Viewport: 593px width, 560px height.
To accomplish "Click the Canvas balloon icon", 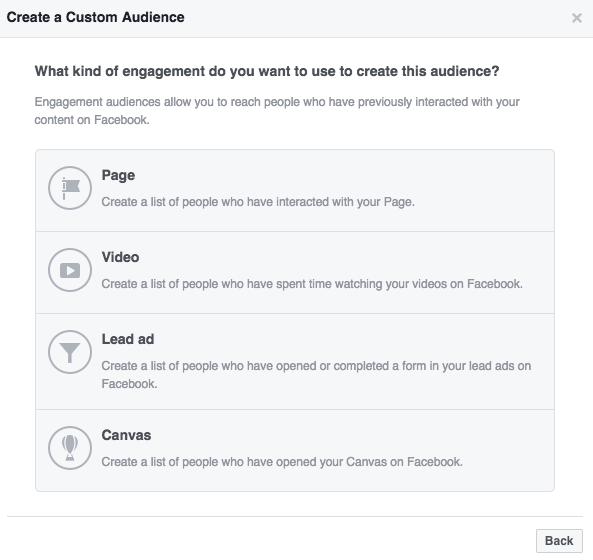I will 70,448.
